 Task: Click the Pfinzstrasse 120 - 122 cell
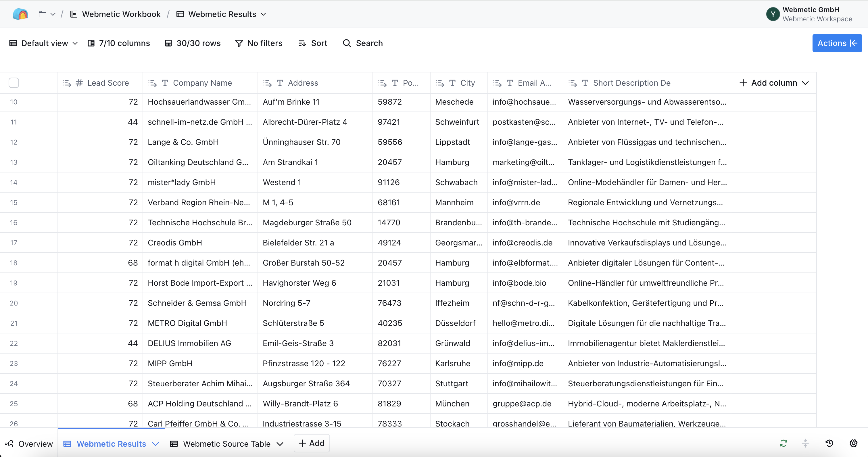315,363
